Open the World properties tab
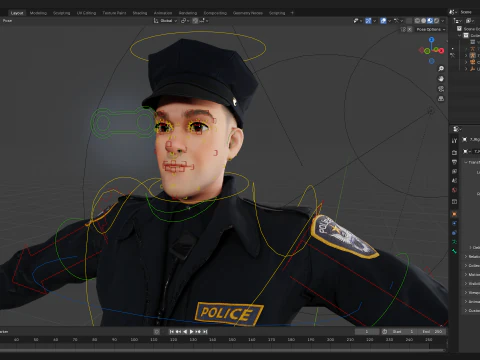This screenshot has height=360, width=480. pyautogui.click(x=454, y=190)
